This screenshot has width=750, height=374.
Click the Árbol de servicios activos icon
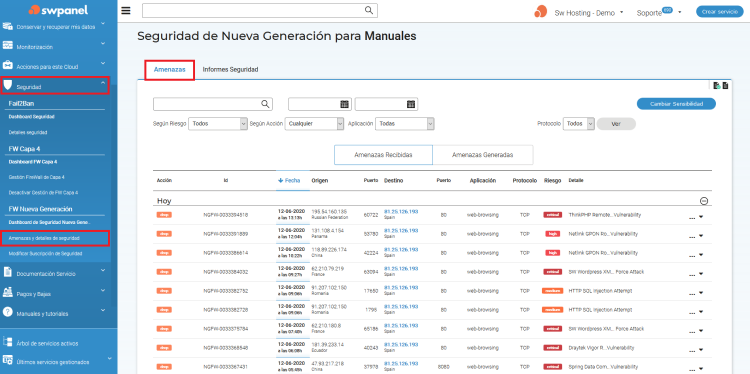tap(8, 341)
